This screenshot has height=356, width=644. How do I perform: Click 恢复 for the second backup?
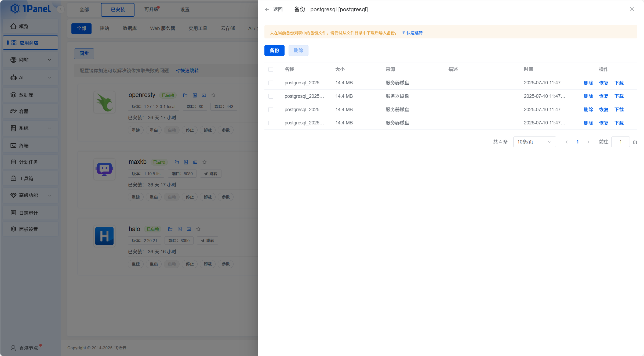click(x=603, y=96)
